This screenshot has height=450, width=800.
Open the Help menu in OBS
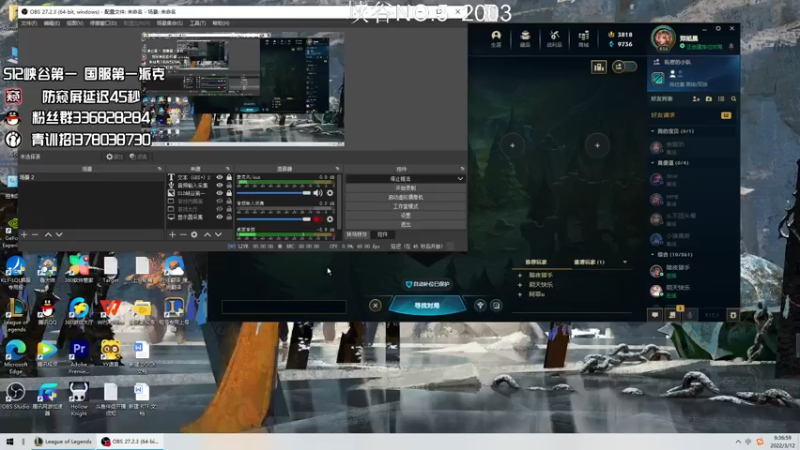click(221, 23)
